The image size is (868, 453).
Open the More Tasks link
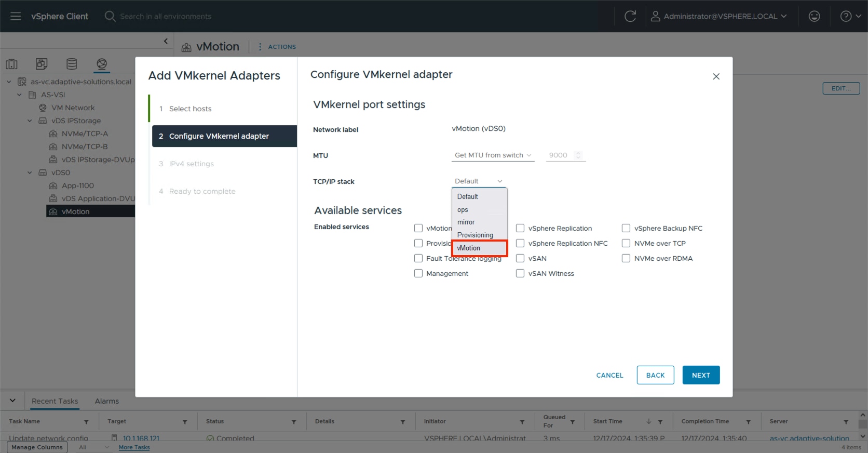134,447
